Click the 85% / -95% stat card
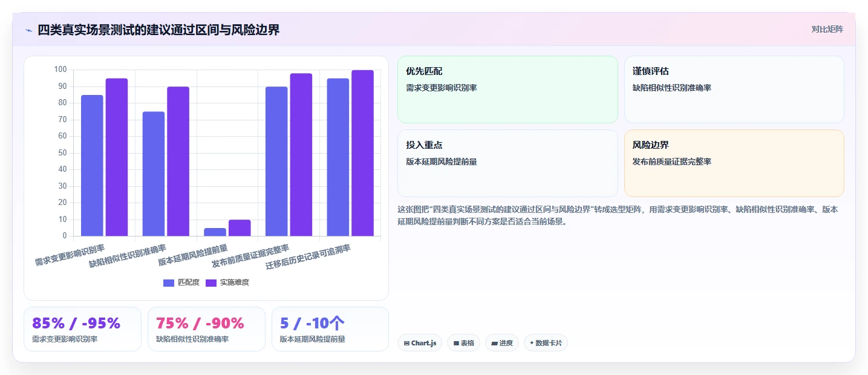The image size is (868, 375). (x=82, y=329)
